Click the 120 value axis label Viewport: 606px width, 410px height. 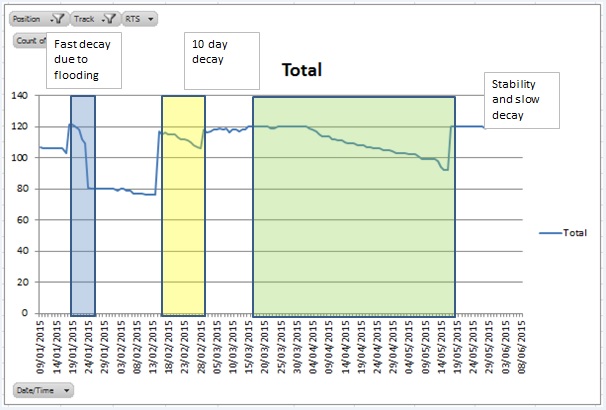pos(19,126)
